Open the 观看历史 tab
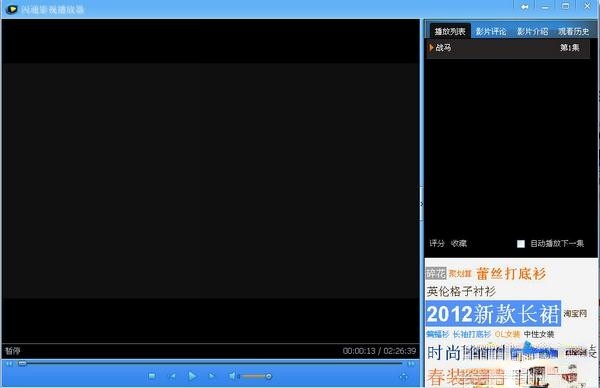This screenshot has height=388, width=600. coord(574,31)
